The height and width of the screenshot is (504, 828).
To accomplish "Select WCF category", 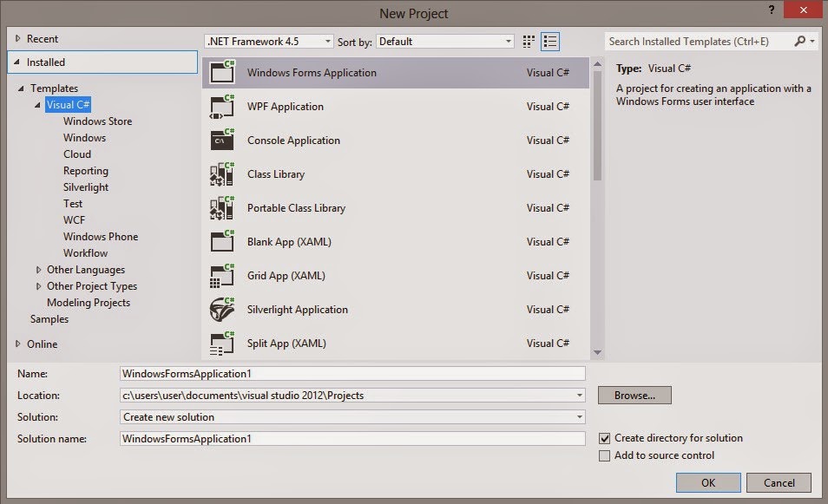I will pos(74,220).
